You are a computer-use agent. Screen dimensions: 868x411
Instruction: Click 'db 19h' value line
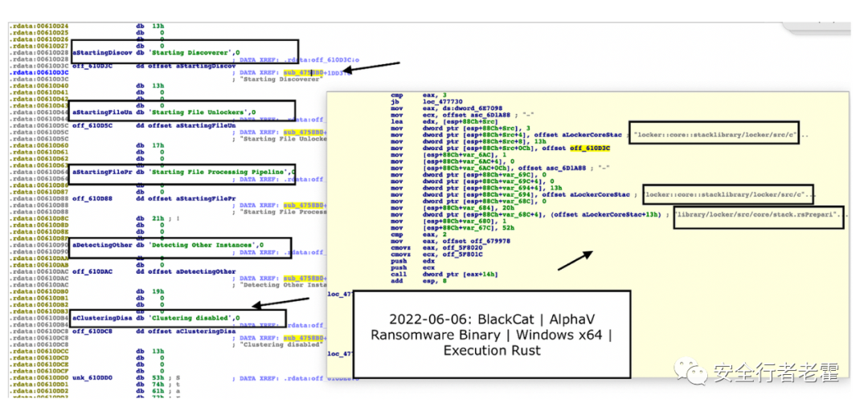point(150,291)
